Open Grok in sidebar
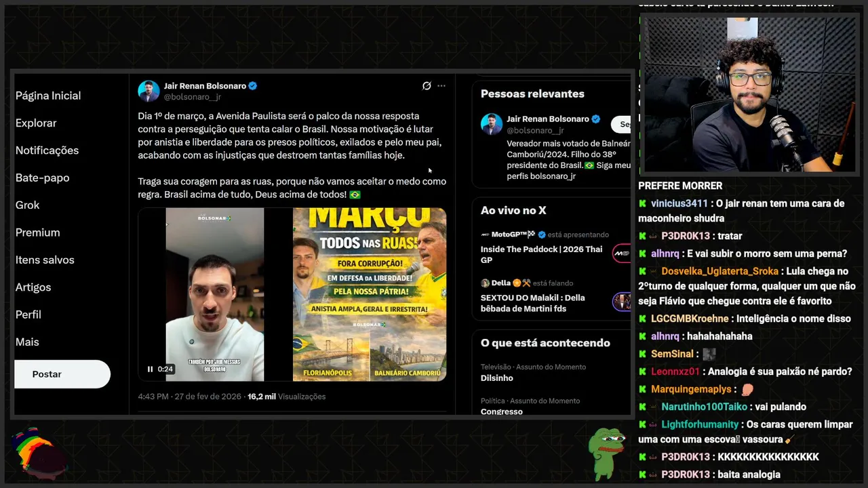The height and width of the screenshot is (488, 868). point(27,205)
